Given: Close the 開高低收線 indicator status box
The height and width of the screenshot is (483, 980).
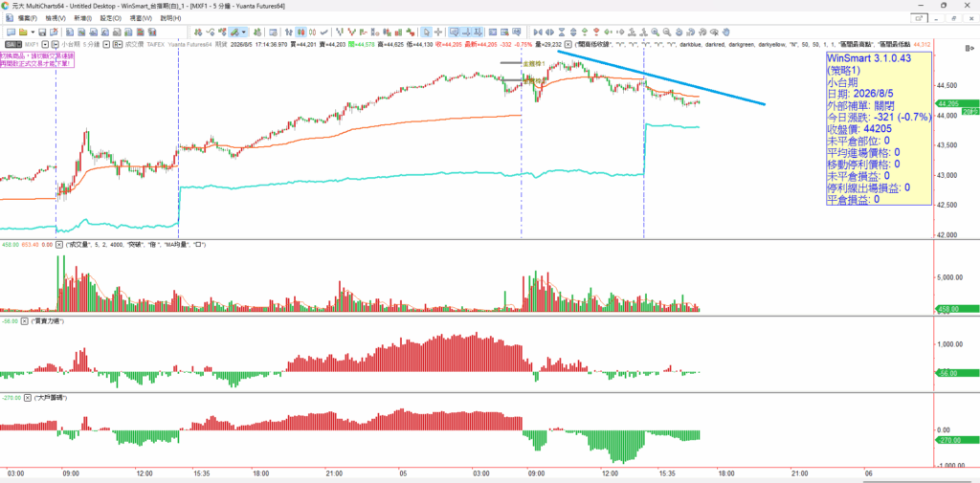Looking at the screenshot, I should click(x=568, y=44).
